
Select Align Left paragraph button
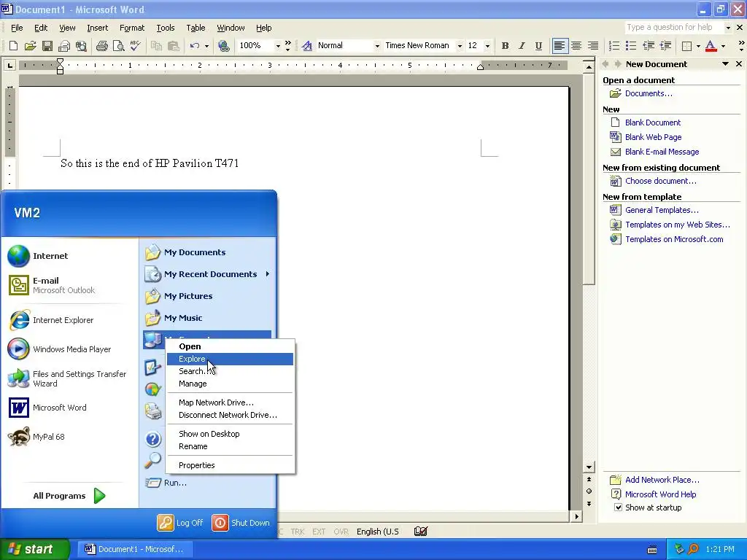(560, 46)
